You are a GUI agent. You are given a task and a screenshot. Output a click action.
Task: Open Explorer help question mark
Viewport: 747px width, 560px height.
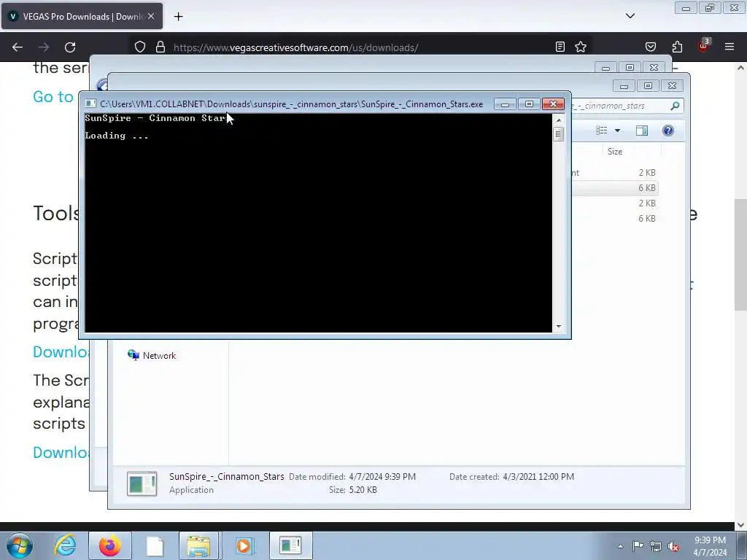click(668, 131)
